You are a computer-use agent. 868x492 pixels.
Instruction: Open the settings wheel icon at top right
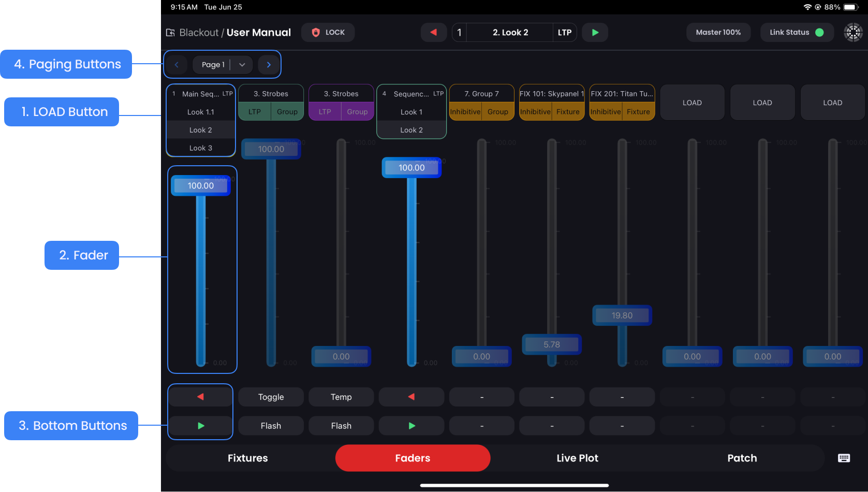point(853,32)
